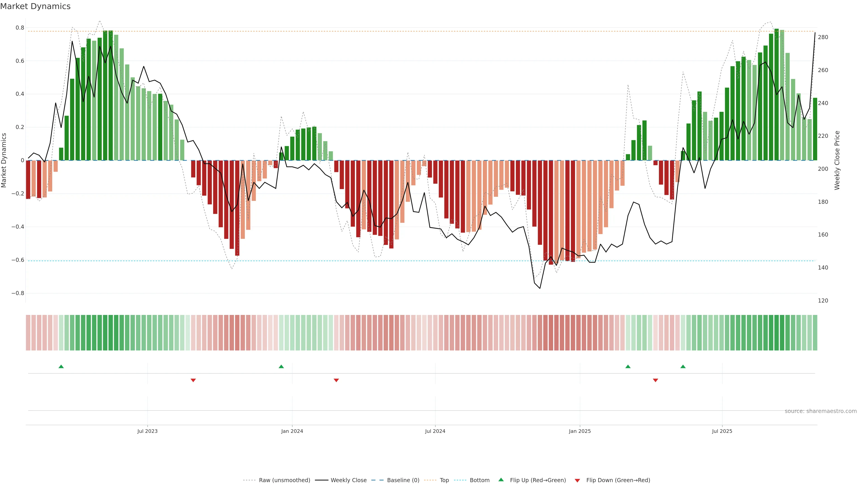Click the last dark green bar at chart's right edge
This screenshot has height=488, width=868.
coord(815,129)
